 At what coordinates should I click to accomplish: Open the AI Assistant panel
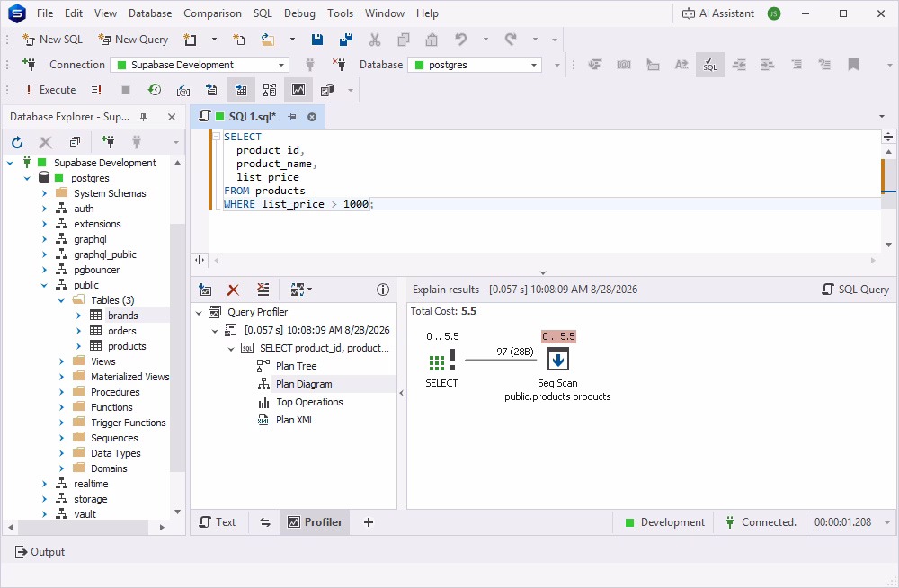pyautogui.click(x=717, y=13)
